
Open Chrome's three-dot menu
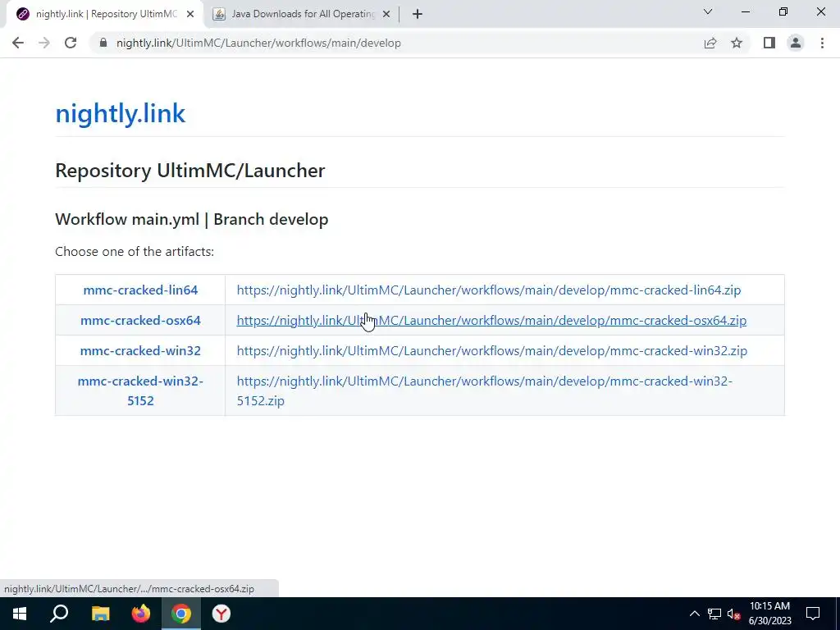pos(822,43)
